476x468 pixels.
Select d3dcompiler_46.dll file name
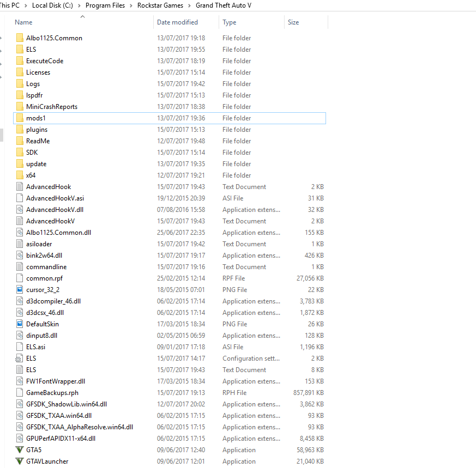(53, 301)
